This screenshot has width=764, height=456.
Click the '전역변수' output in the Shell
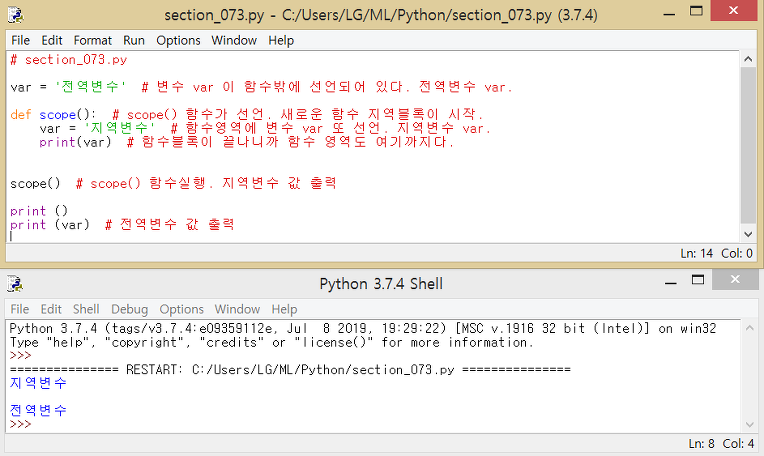click(38, 410)
